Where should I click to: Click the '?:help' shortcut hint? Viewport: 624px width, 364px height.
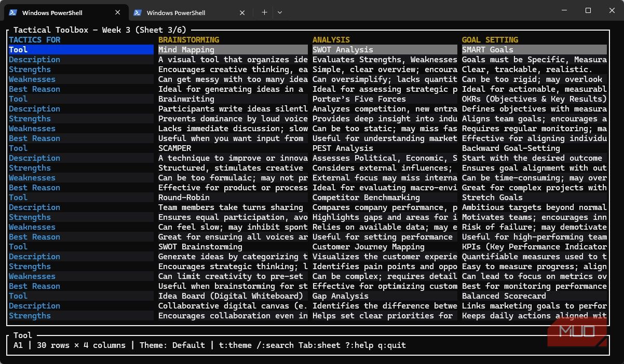359,345
